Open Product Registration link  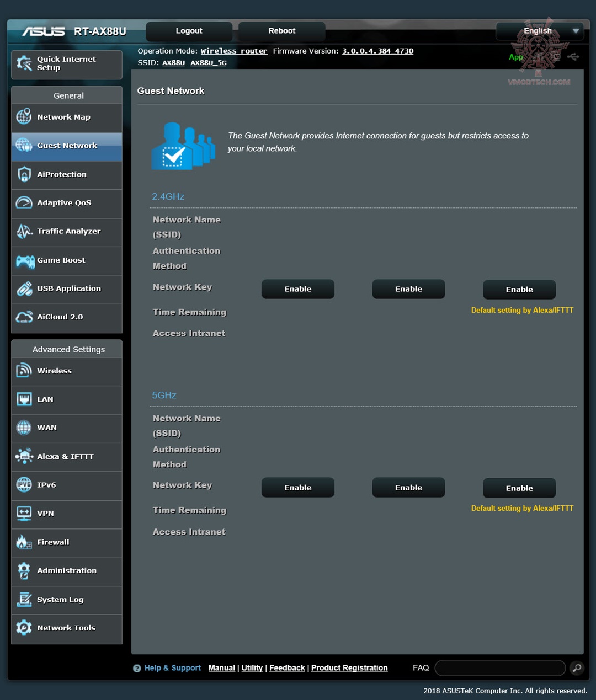[x=349, y=668]
